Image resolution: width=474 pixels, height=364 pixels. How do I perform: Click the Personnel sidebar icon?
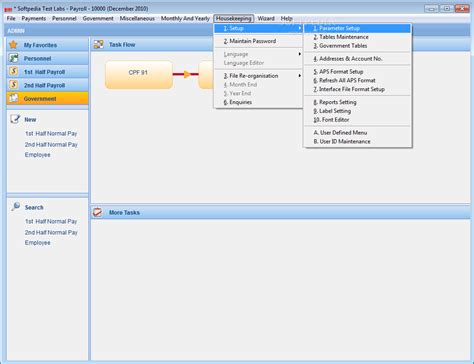click(13, 58)
